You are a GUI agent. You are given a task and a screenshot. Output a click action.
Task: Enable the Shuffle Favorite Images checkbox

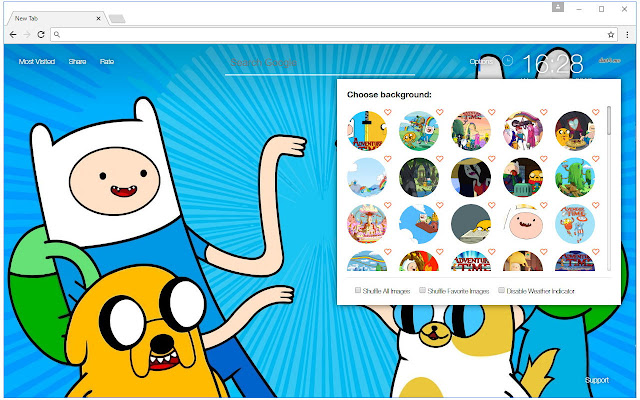click(422, 290)
